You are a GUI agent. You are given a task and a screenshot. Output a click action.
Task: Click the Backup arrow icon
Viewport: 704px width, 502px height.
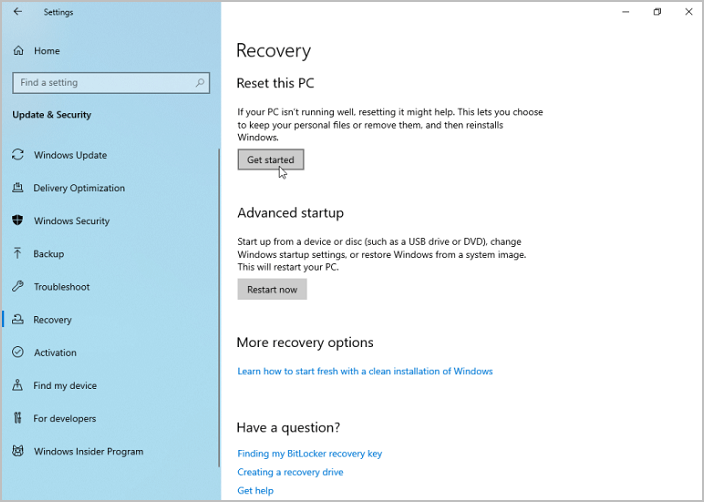tap(18, 254)
